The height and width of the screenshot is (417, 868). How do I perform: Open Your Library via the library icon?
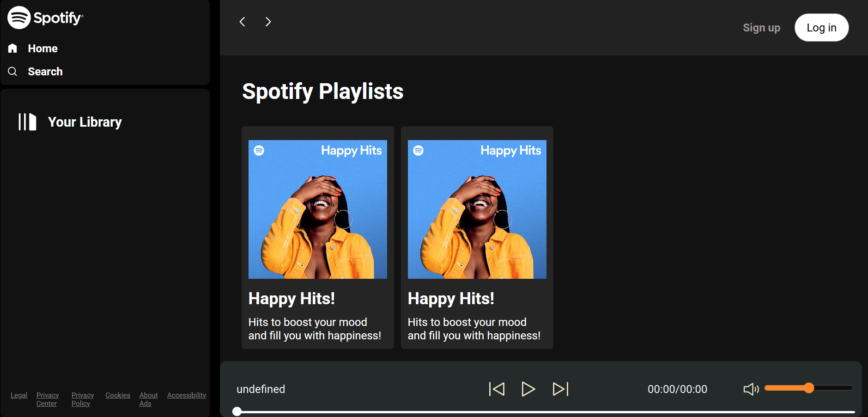pyautogui.click(x=27, y=122)
